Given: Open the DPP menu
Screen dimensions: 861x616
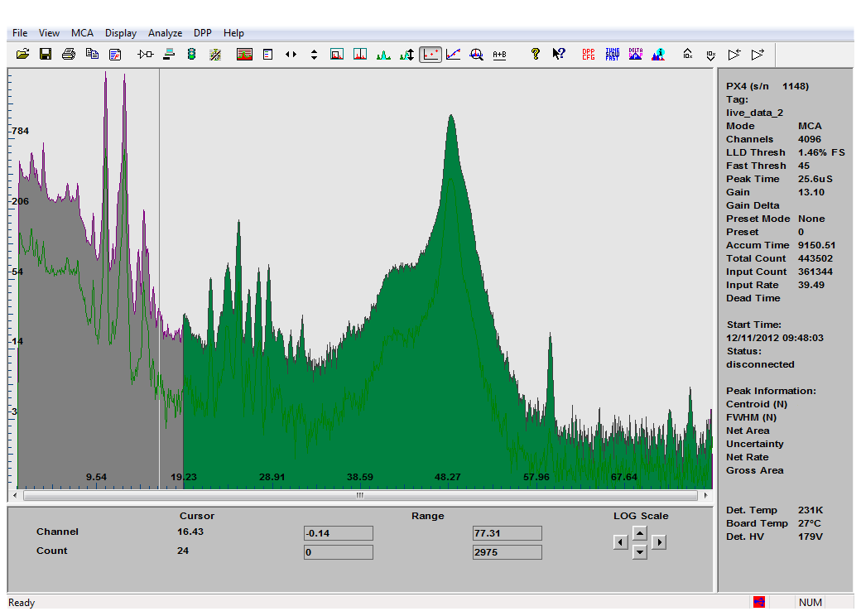Looking at the screenshot, I should [x=203, y=33].
